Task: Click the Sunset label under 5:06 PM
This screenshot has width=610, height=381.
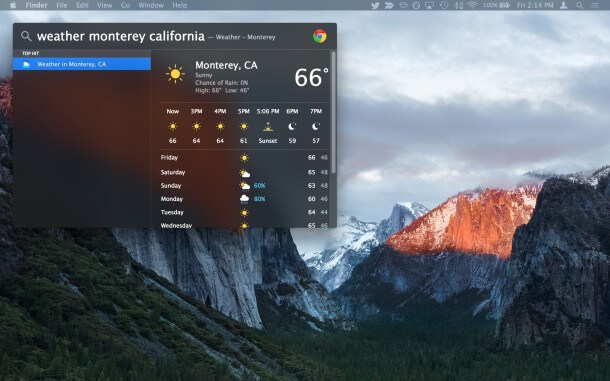Action: (268, 141)
